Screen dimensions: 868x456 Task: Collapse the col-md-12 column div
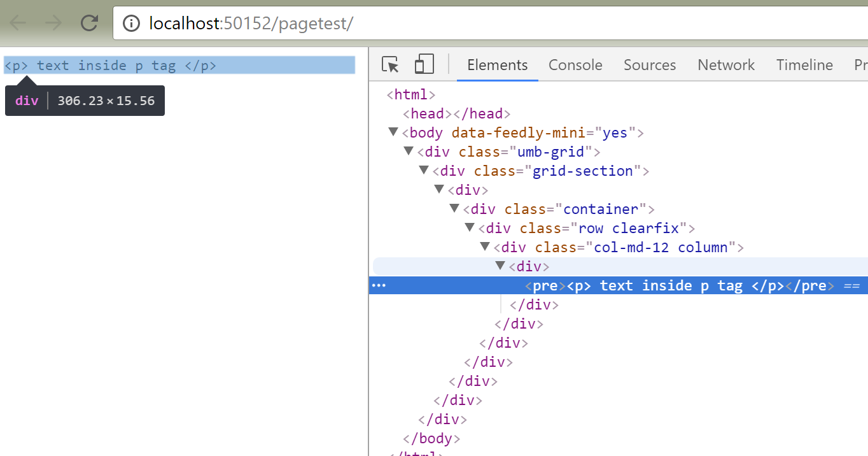(485, 247)
